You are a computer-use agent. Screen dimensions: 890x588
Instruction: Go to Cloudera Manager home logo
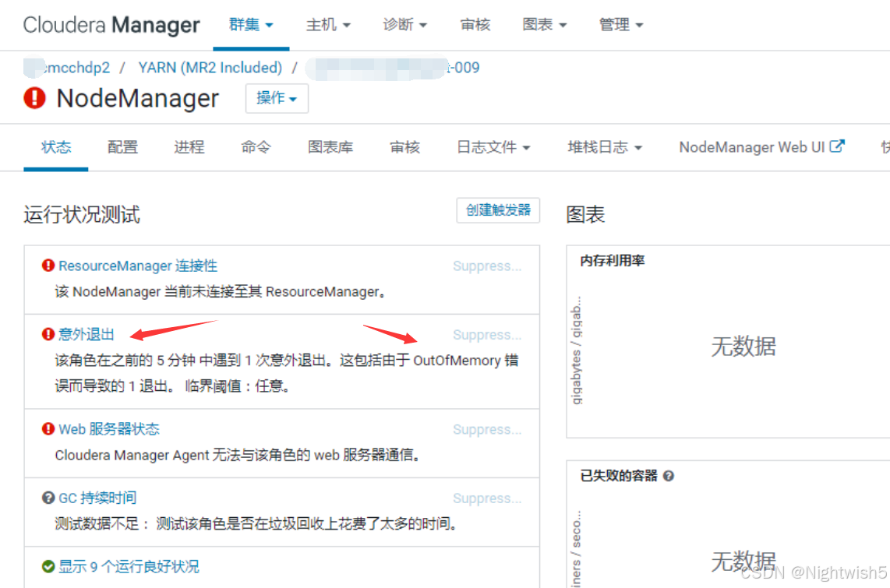click(x=111, y=25)
